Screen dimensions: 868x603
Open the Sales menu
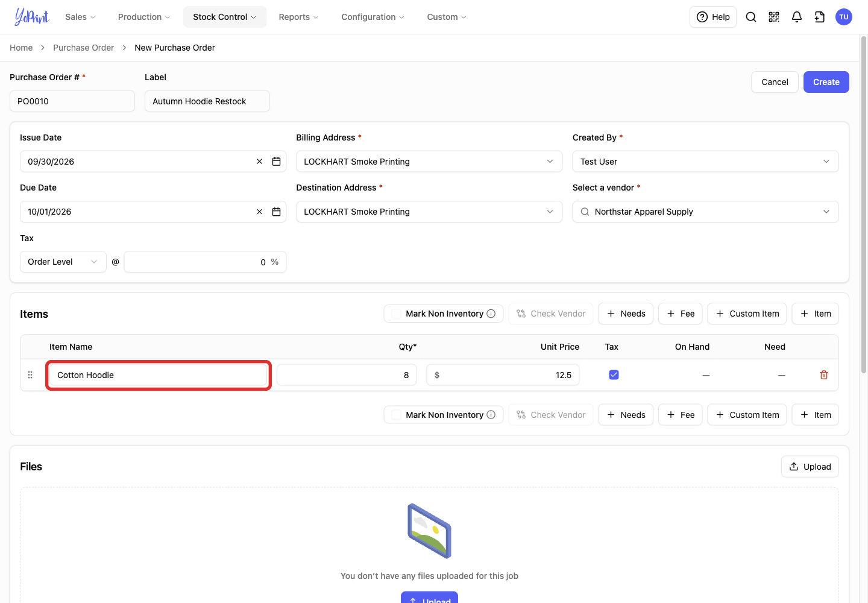point(80,17)
